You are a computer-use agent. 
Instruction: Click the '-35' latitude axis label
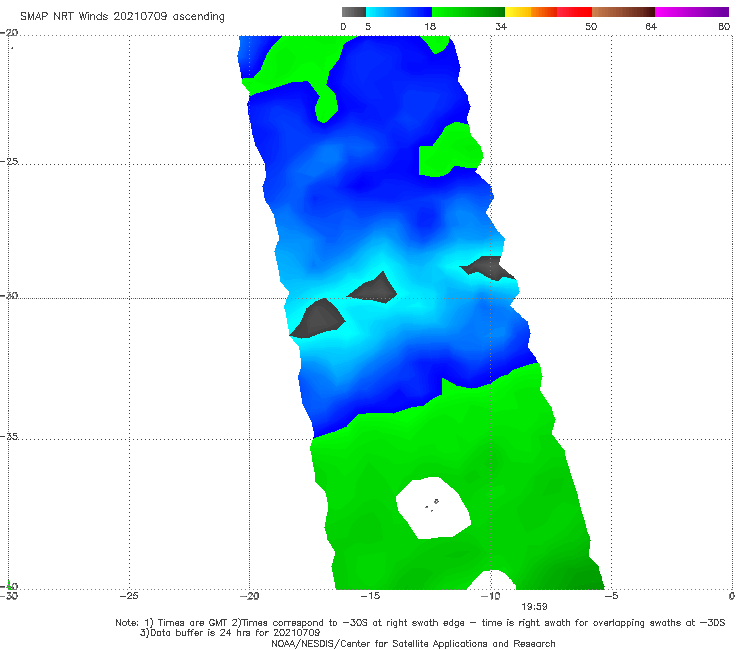(10, 437)
